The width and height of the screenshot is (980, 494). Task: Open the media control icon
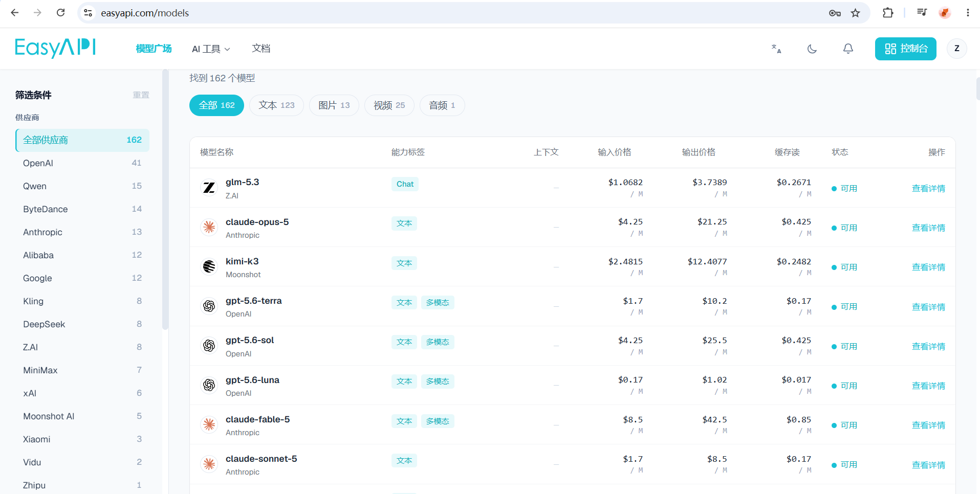click(x=922, y=13)
